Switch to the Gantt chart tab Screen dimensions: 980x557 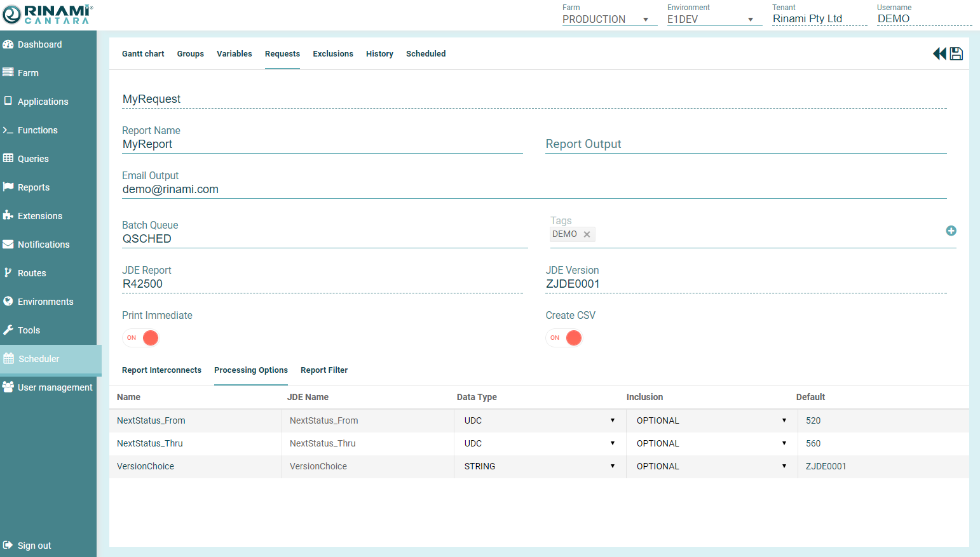click(x=143, y=54)
